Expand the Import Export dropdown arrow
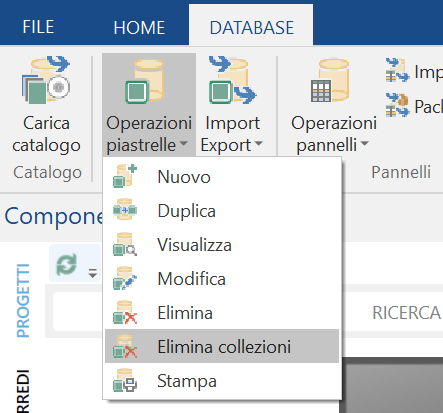 pos(258,144)
